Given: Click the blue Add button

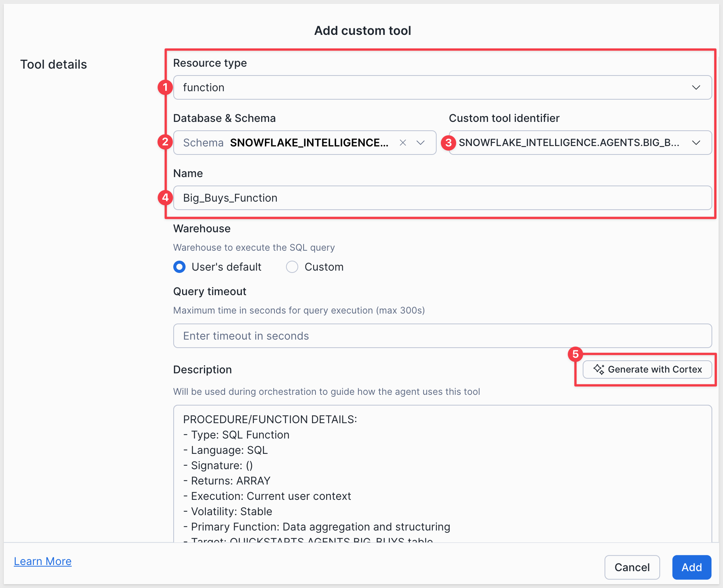Looking at the screenshot, I should (x=692, y=567).
